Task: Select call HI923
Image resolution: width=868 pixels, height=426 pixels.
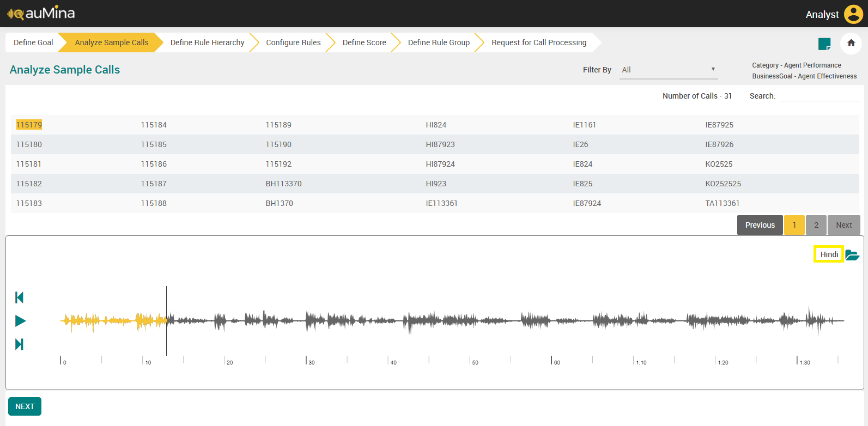Action: coord(436,184)
